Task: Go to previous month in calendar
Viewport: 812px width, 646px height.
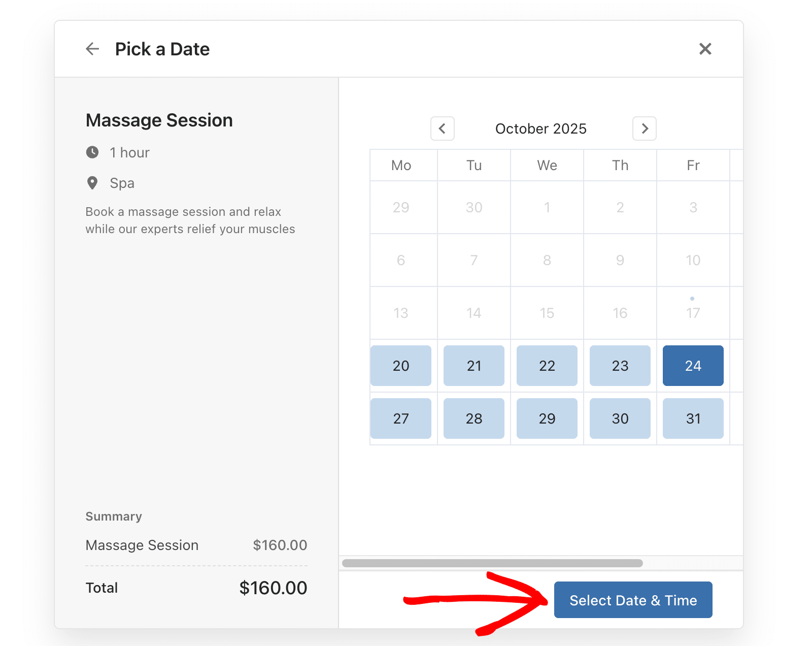Action: tap(442, 128)
